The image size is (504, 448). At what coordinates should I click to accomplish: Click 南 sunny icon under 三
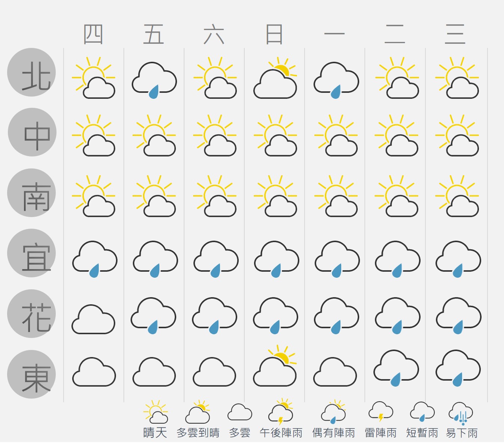pos(457,196)
